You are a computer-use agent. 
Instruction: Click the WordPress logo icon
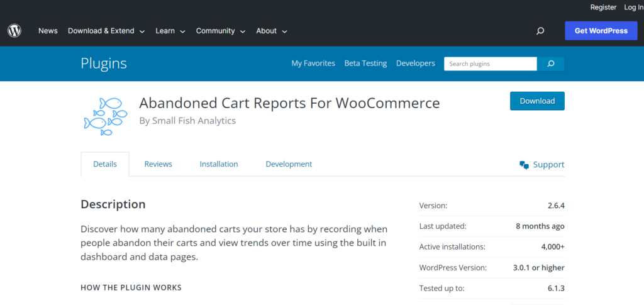click(x=14, y=31)
